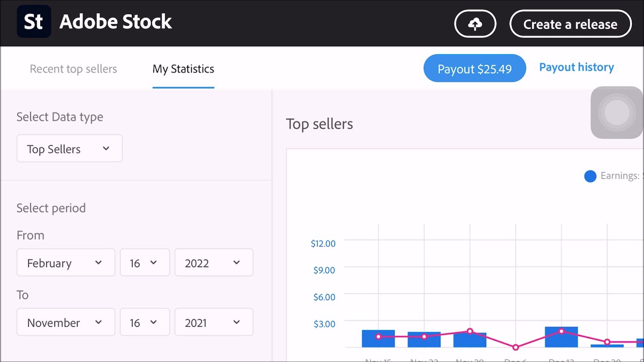Click the $12.00 y-axis label

click(x=323, y=244)
